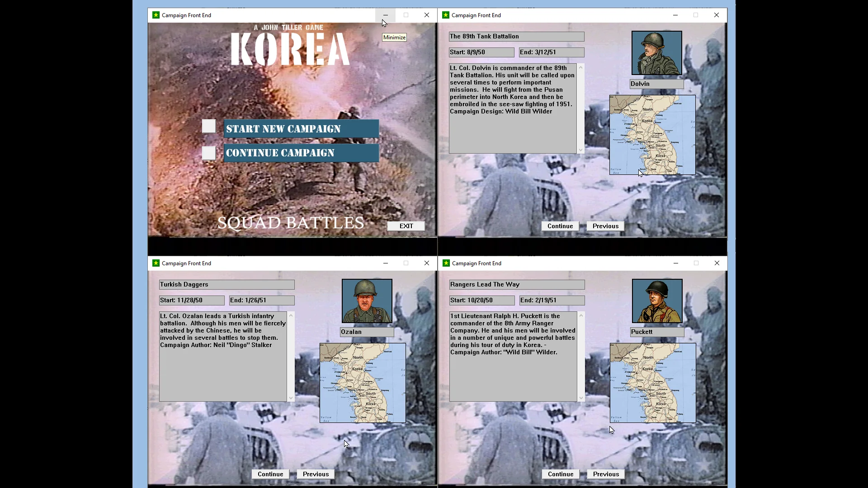Click star app icon of 89th Tank Battalion window

coord(446,15)
